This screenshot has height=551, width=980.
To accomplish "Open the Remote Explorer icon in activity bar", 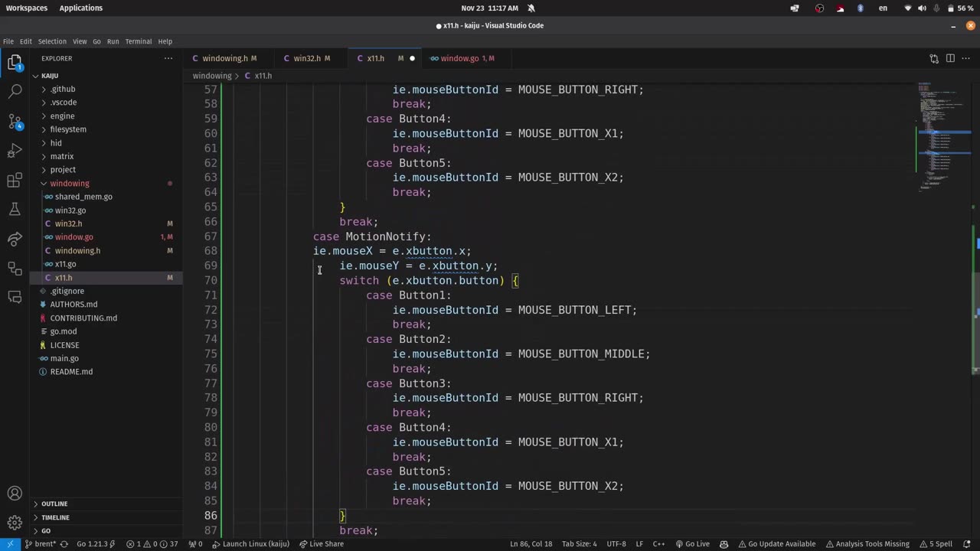I will pyautogui.click(x=15, y=268).
